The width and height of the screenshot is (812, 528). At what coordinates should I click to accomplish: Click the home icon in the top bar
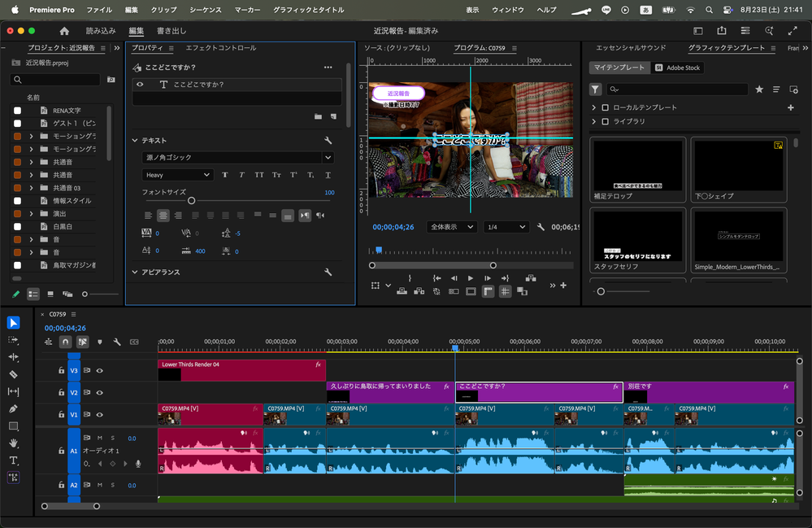point(64,31)
